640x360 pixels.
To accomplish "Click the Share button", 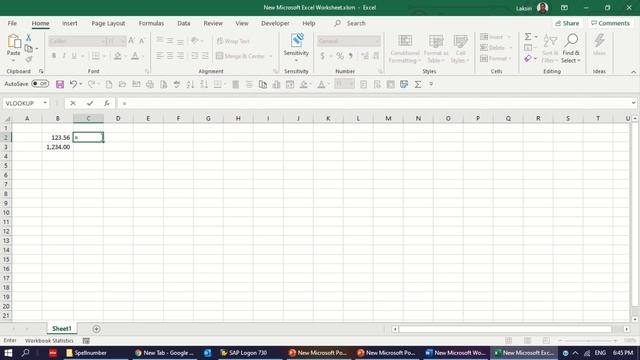I will click(567, 23).
